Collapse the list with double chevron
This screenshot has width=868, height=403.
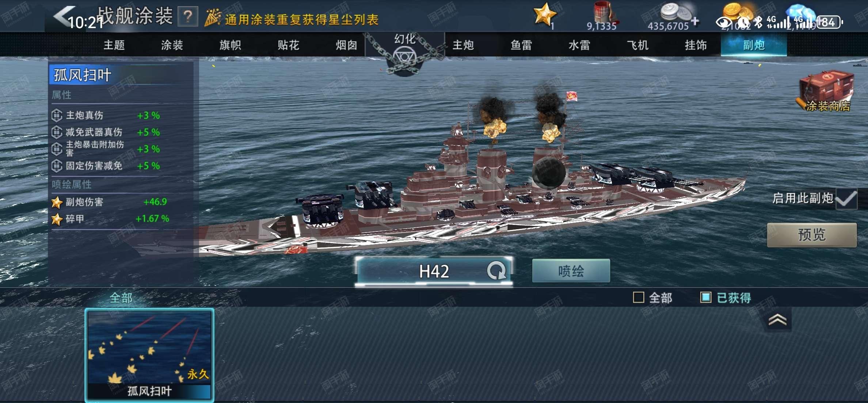[x=777, y=320]
